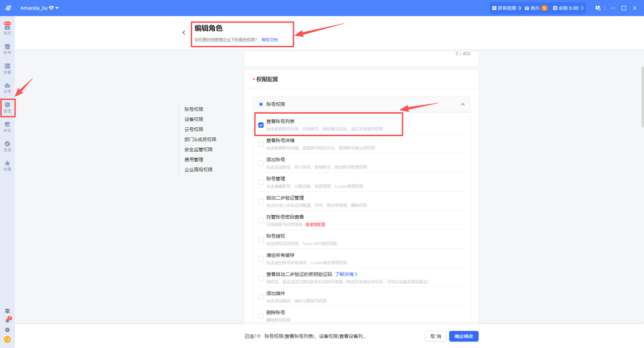Click the signpost guide icon in sidebar

click(x=7, y=311)
